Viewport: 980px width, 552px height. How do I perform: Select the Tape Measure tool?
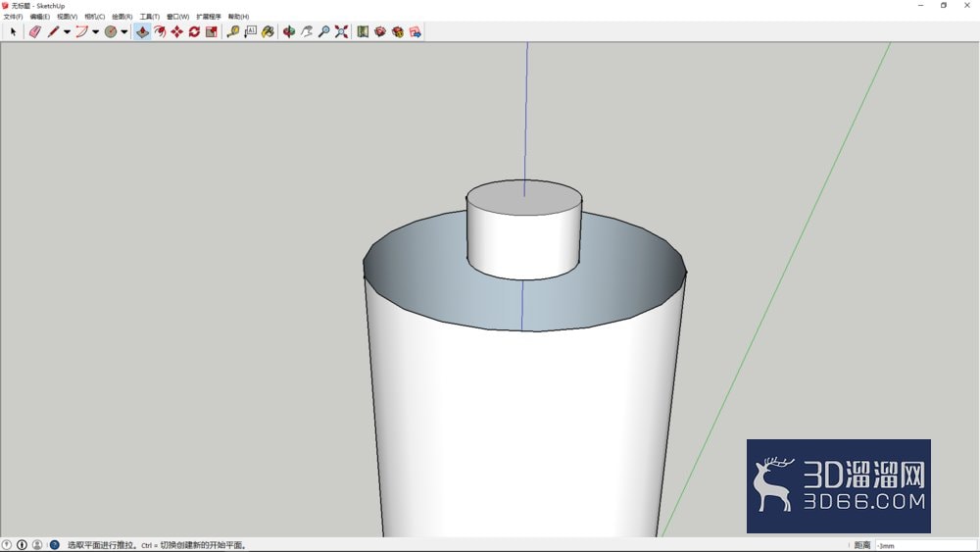(233, 32)
